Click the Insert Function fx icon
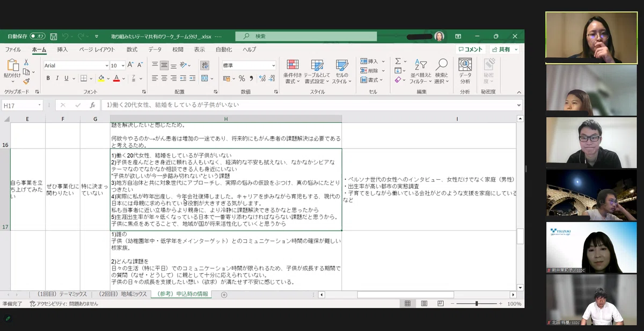This screenshot has width=644, height=331. pyautogui.click(x=92, y=105)
